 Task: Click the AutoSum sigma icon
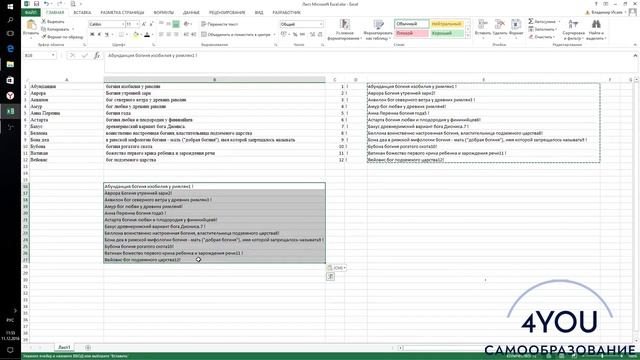click(x=531, y=21)
